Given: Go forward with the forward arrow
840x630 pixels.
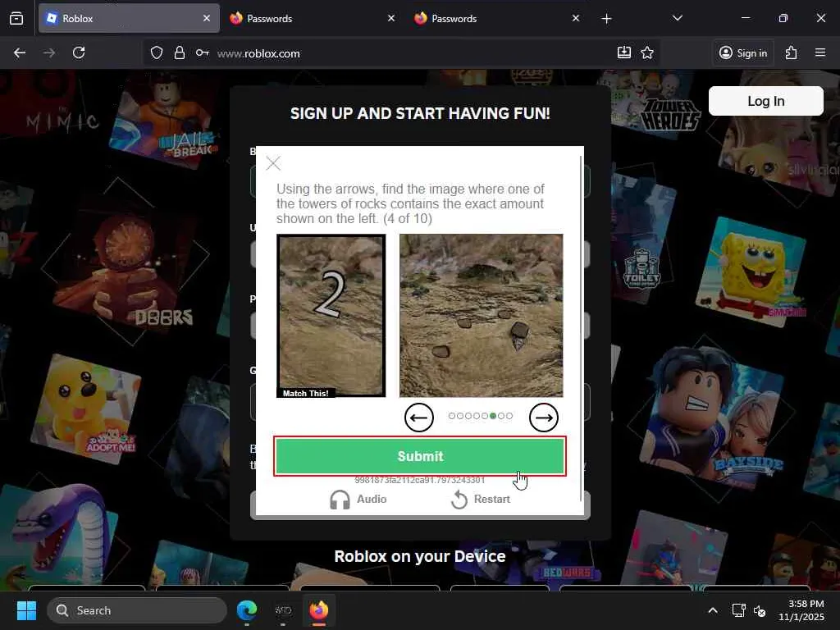Looking at the screenshot, I should click(49, 52).
